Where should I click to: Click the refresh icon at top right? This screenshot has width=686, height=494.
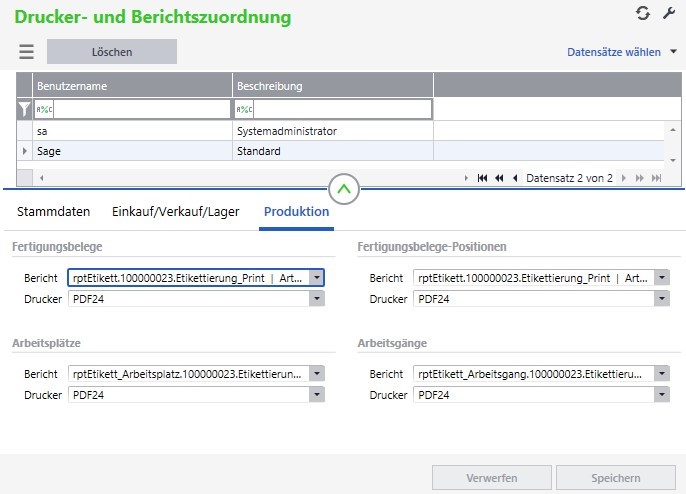coord(643,13)
